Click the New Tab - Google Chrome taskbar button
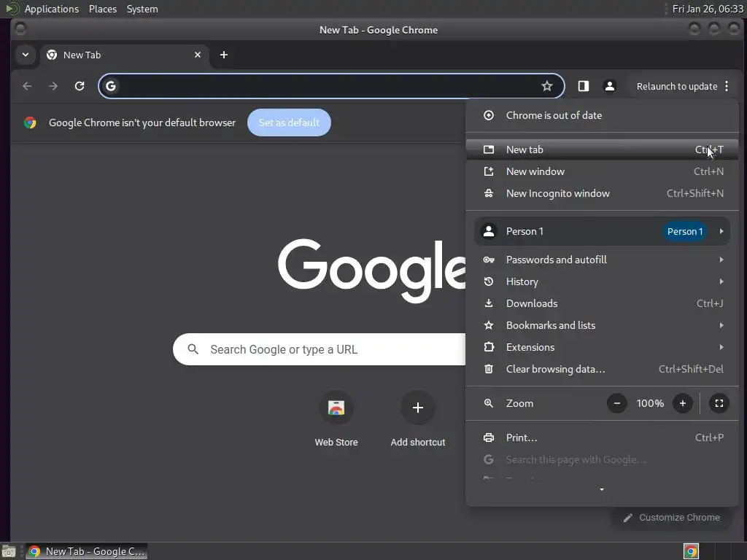Screen dimensions: 747x560 tap(86, 551)
